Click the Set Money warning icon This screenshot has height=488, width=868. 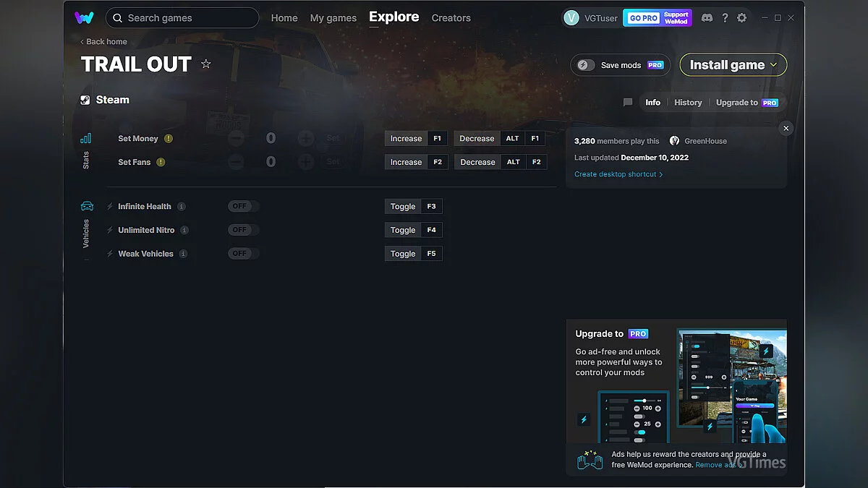coord(169,139)
